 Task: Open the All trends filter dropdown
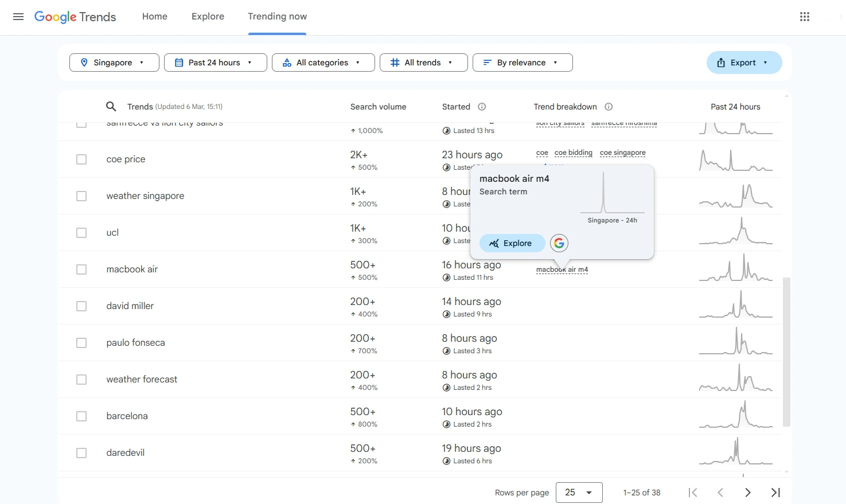(x=424, y=62)
